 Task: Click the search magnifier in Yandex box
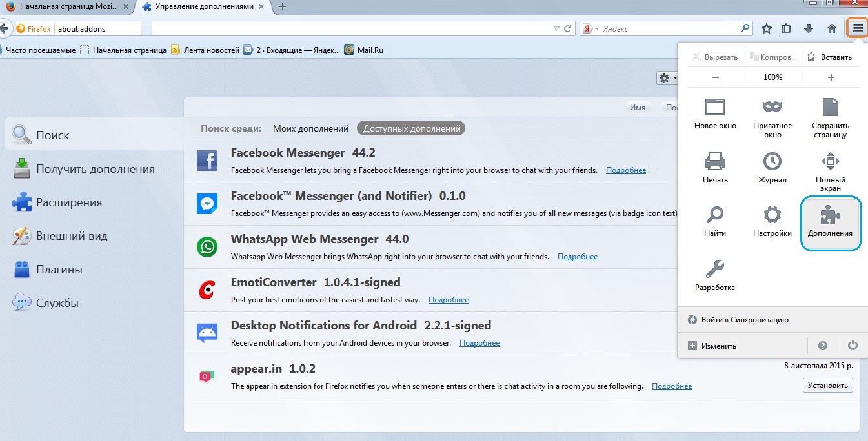point(745,28)
